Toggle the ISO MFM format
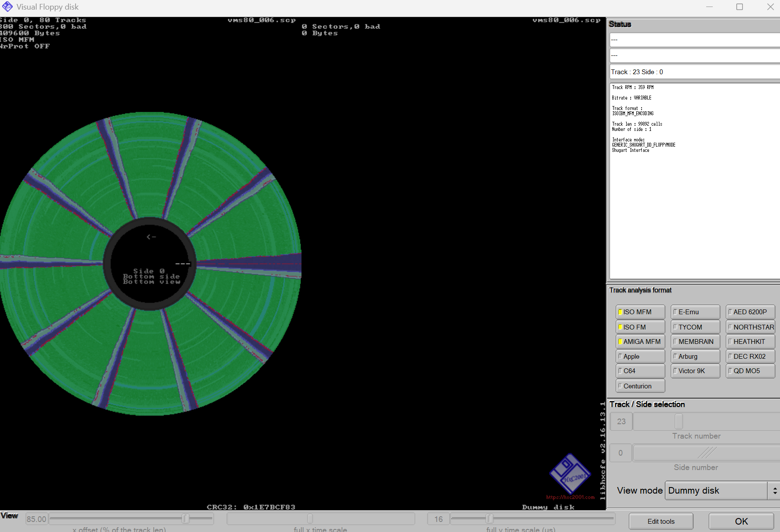The width and height of the screenshot is (780, 532). click(640, 312)
